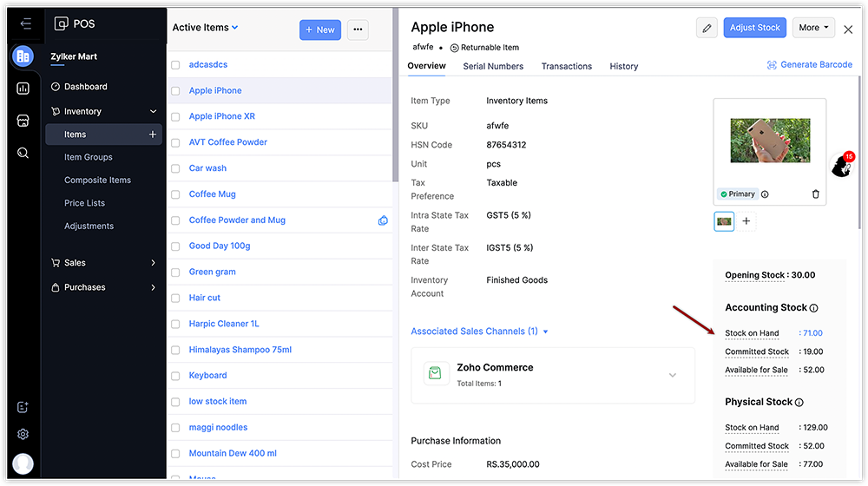Expand the Zoho Commerce card chevron
This screenshot has height=486, width=868.
673,375
